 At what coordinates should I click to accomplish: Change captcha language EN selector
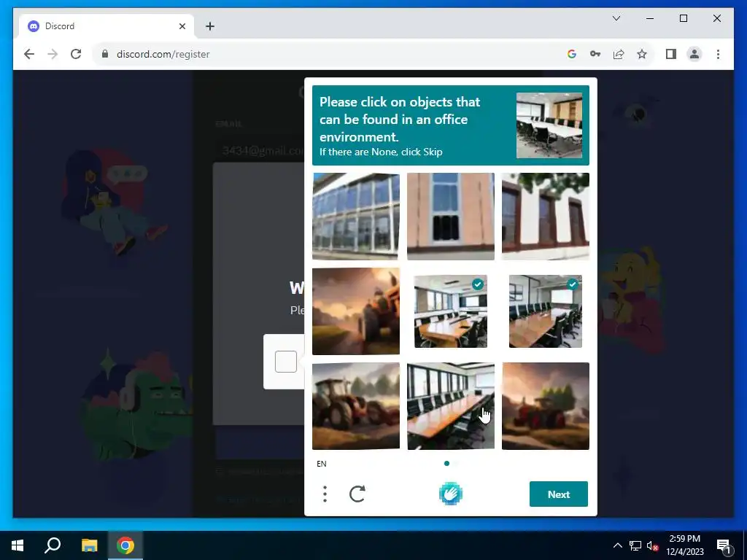point(322,464)
